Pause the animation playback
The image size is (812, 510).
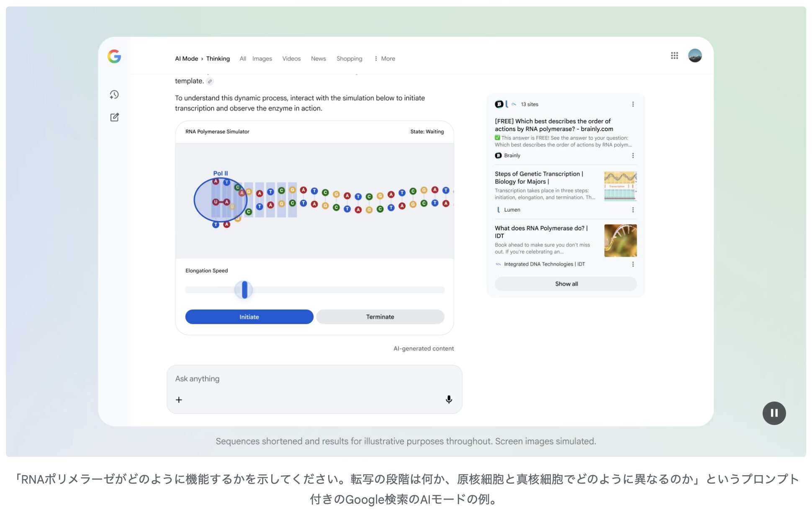(x=773, y=413)
